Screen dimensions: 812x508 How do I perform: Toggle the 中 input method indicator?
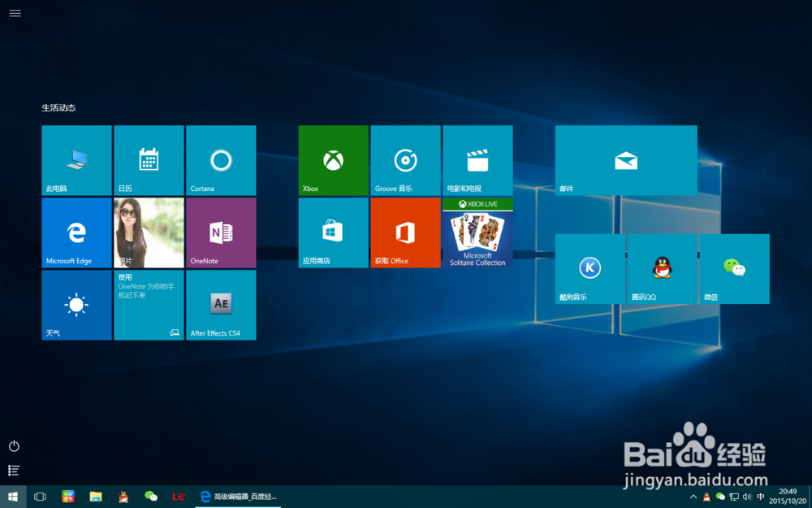point(760,497)
